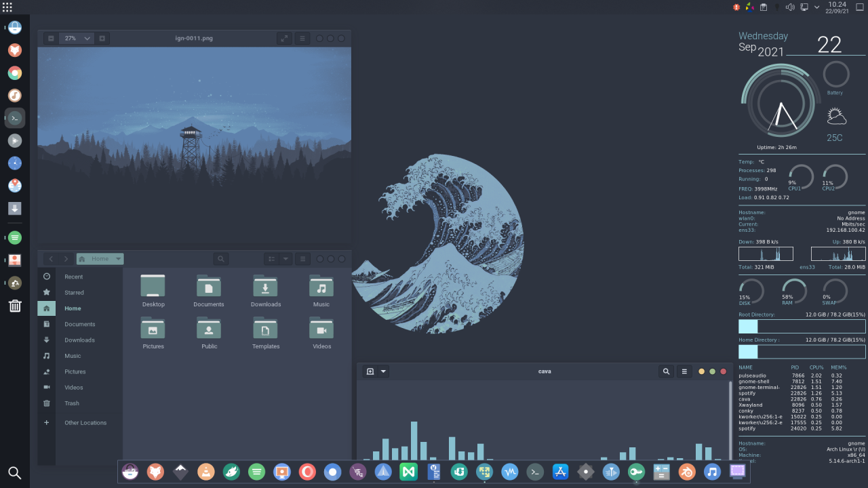Viewport: 868px width, 488px height.
Task: Open the clock showing 10.24
Action: 837,7
